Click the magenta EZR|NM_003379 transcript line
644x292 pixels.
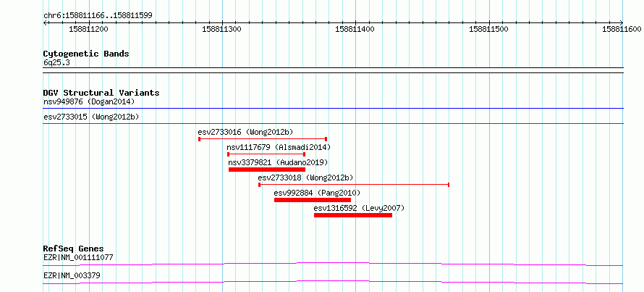(333, 282)
